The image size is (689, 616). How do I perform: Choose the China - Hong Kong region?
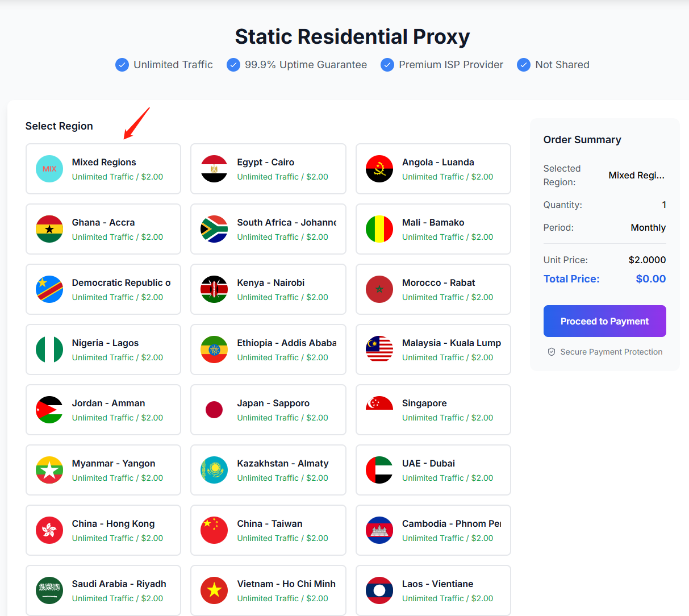pyautogui.click(x=103, y=530)
